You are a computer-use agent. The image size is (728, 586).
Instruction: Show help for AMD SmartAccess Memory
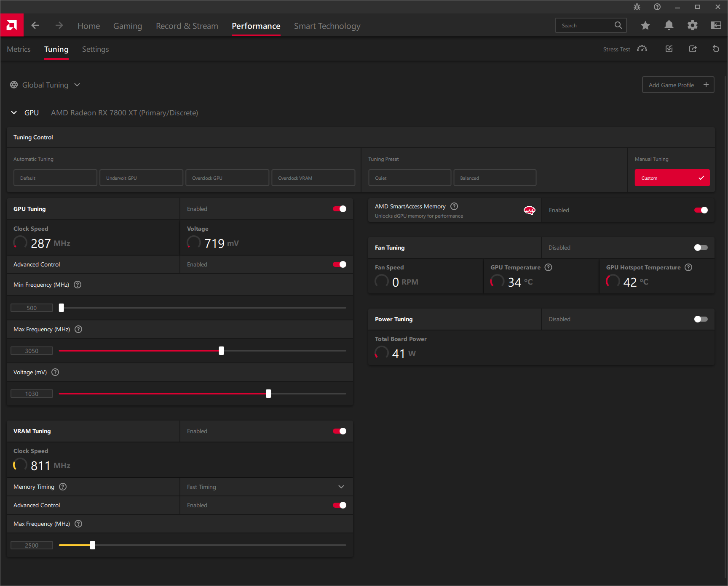(454, 206)
